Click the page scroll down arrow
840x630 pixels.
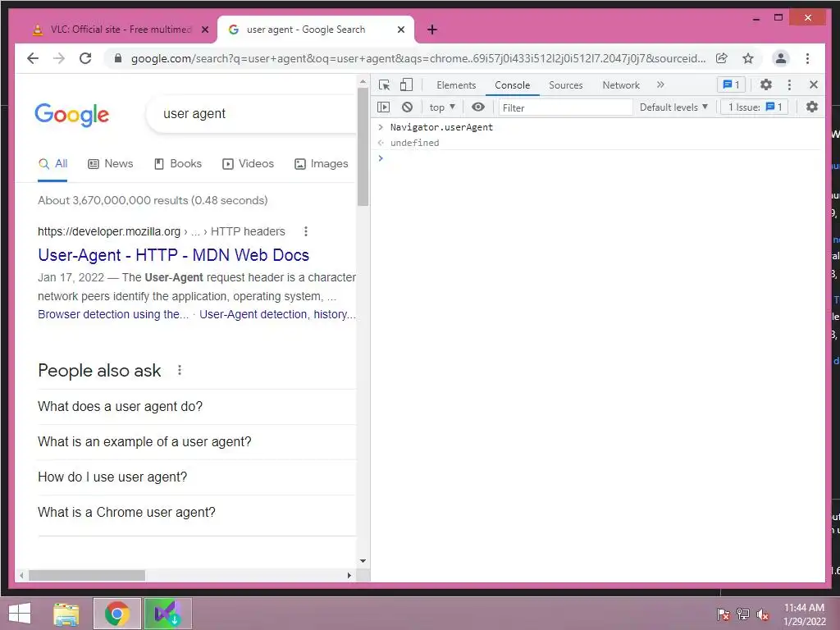(363, 561)
